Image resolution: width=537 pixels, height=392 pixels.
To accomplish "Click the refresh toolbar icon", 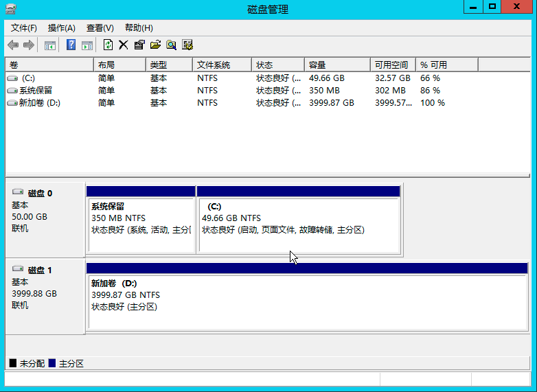I will tap(108, 45).
